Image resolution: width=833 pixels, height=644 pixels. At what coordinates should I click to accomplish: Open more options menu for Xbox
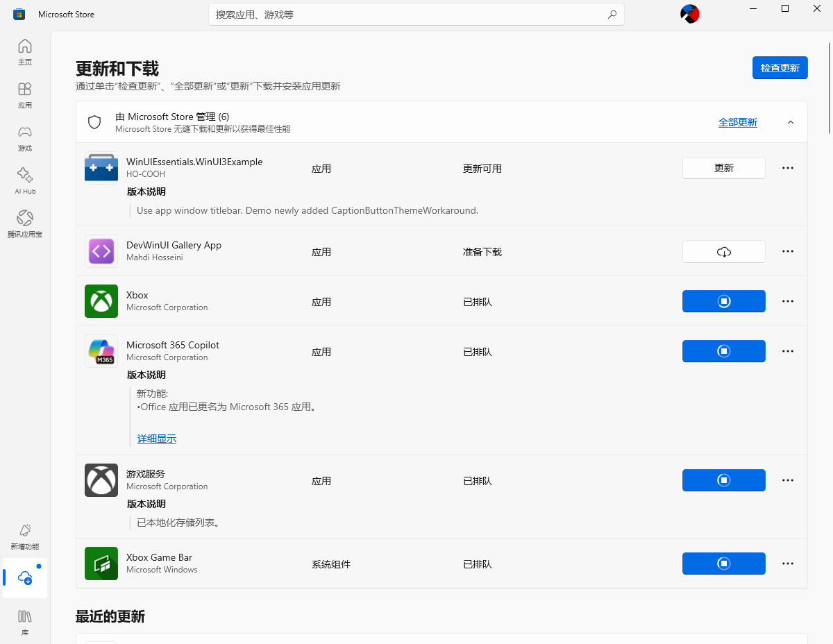point(788,301)
